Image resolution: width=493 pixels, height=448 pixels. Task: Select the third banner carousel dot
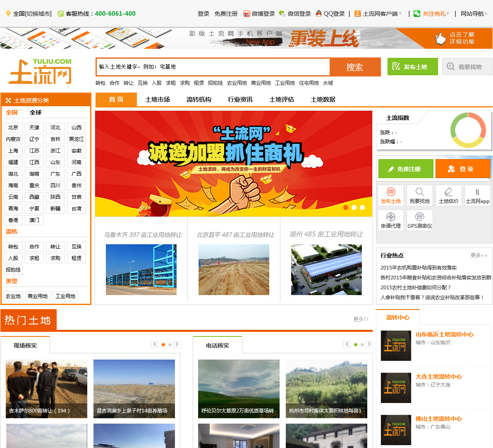[362, 207]
